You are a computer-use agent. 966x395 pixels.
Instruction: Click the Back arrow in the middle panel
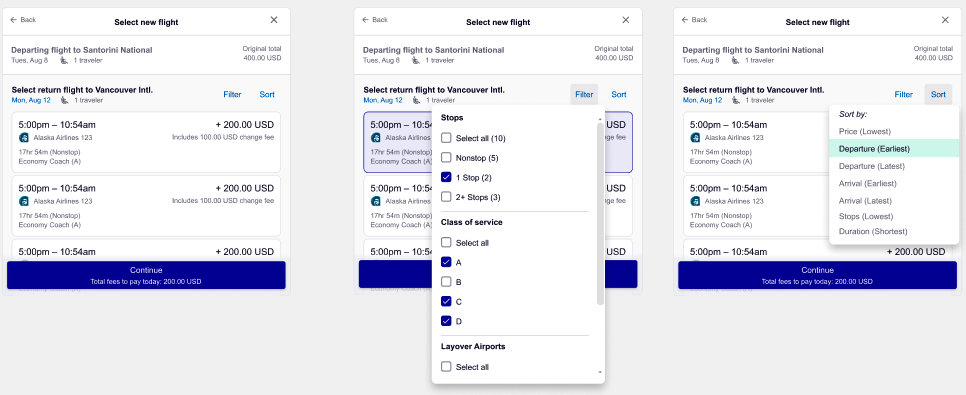[x=365, y=20]
